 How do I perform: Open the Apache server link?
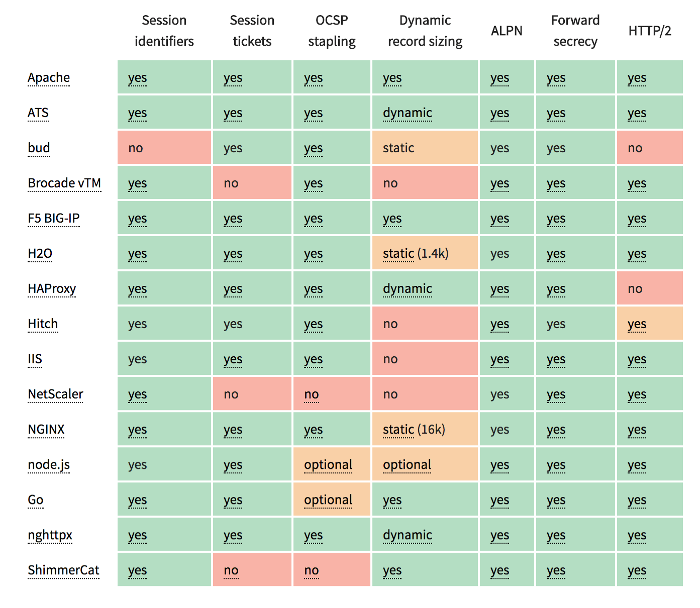[x=49, y=78]
